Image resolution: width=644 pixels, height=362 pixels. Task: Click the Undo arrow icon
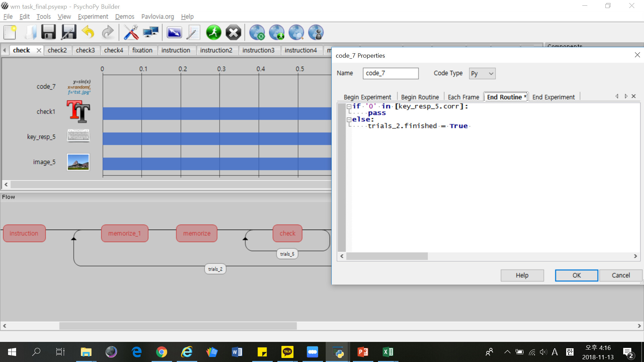[x=88, y=33]
